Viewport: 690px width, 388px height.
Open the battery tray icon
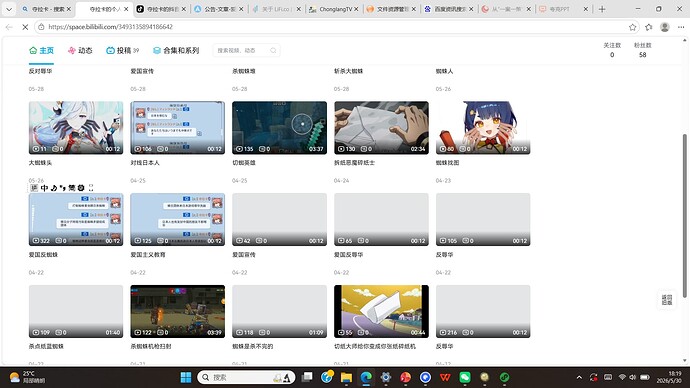coord(645,377)
